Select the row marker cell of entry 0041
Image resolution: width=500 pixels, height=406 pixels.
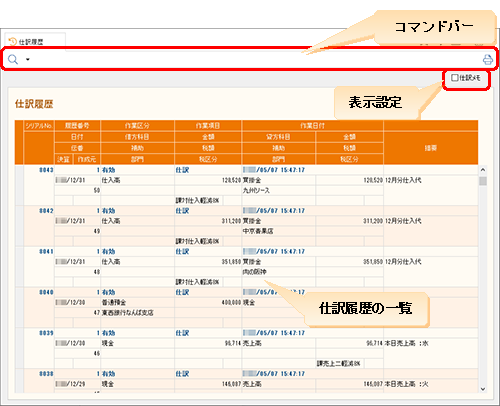tap(19, 267)
